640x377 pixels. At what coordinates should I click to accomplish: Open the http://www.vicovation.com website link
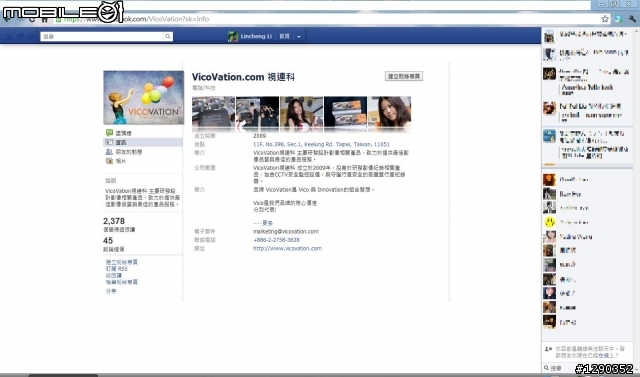(x=287, y=248)
